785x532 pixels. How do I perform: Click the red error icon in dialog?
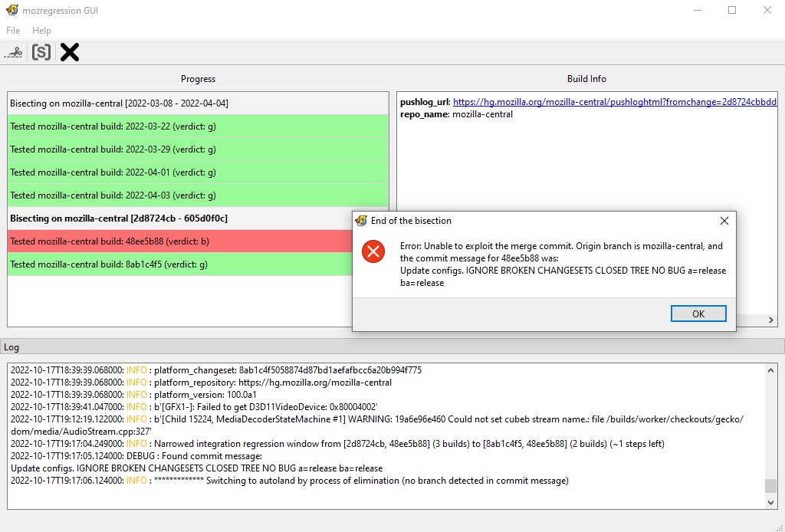[x=373, y=251]
